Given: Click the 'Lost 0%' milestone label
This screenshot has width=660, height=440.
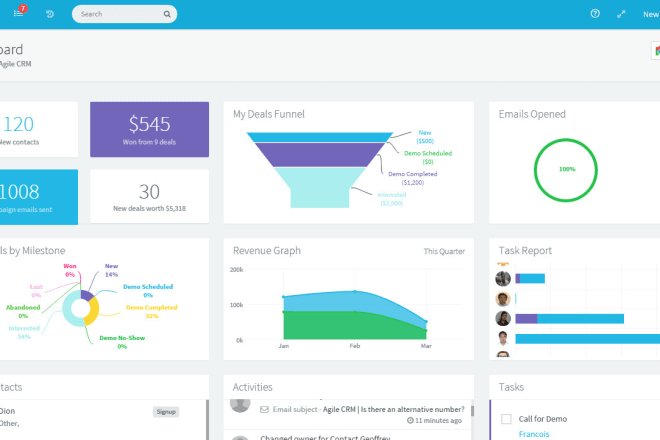Looking at the screenshot, I should coord(36,291).
